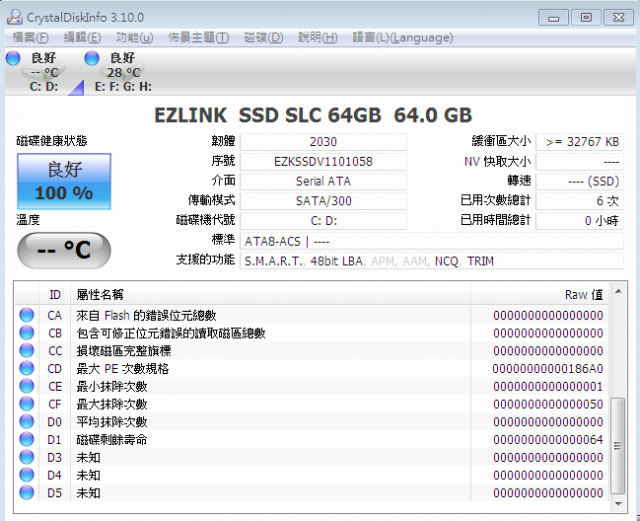Click the TRIM feature label

[480, 261]
